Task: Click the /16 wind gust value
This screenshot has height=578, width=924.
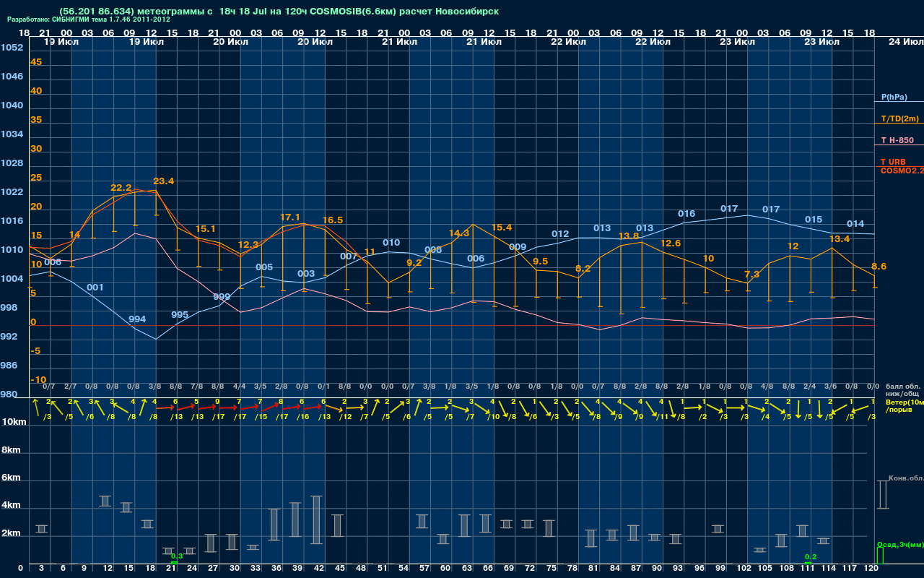Action: 302,417
